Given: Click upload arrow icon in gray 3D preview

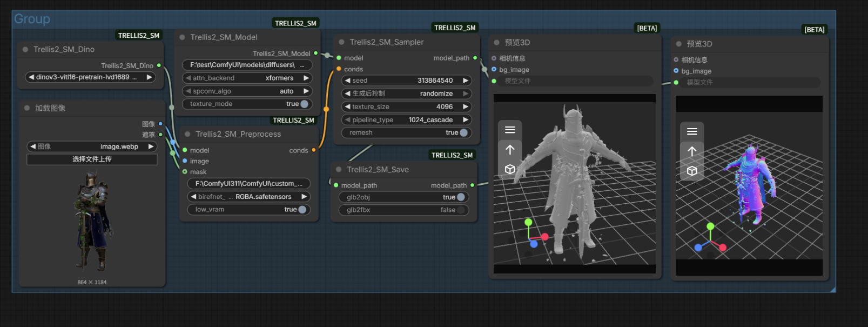Looking at the screenshot, I should [510, 150].
